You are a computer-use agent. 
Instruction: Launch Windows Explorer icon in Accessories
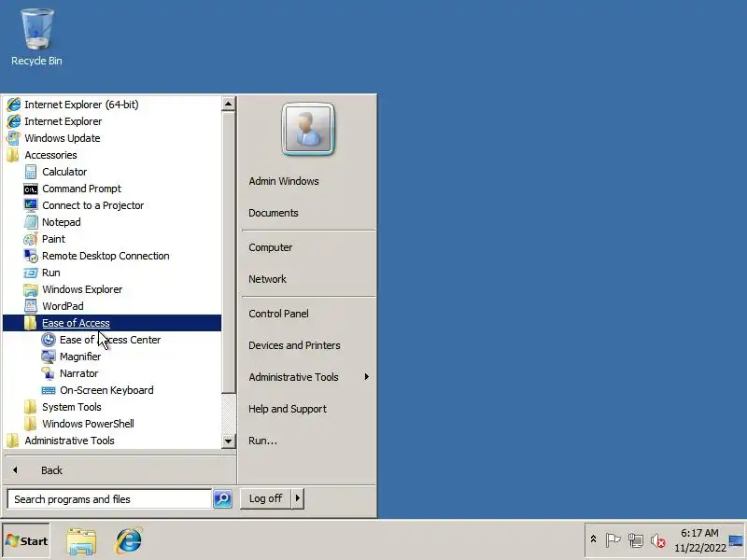click(31, 289)
